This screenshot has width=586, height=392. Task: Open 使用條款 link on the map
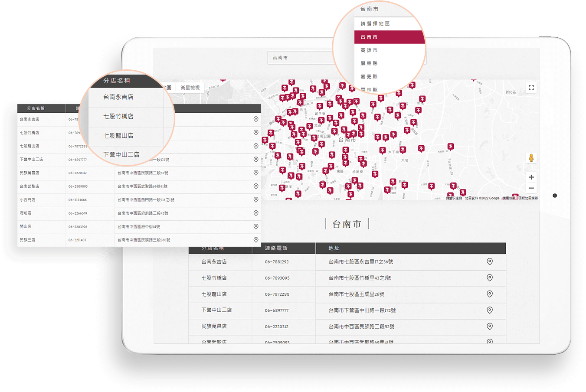click(509, 198)
